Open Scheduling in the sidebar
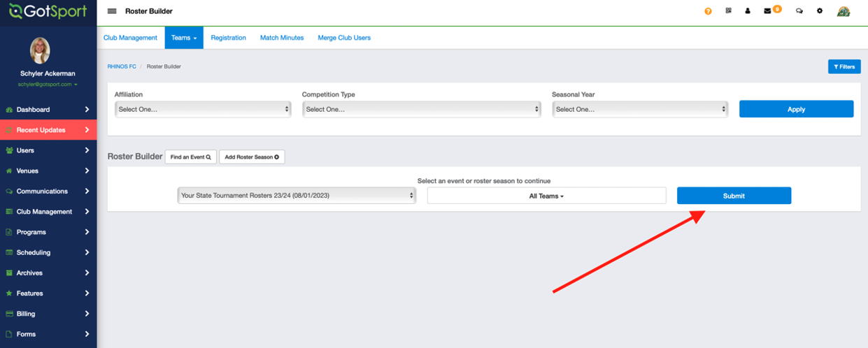 tap(48, 252)
